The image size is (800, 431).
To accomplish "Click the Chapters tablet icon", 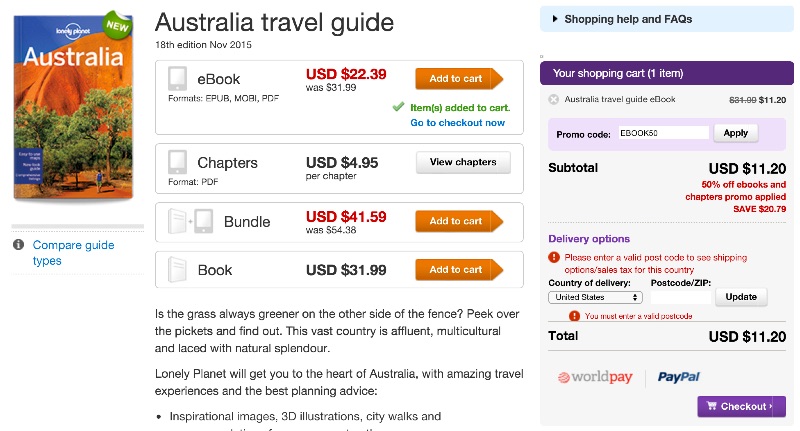I will tap(177, 162).
